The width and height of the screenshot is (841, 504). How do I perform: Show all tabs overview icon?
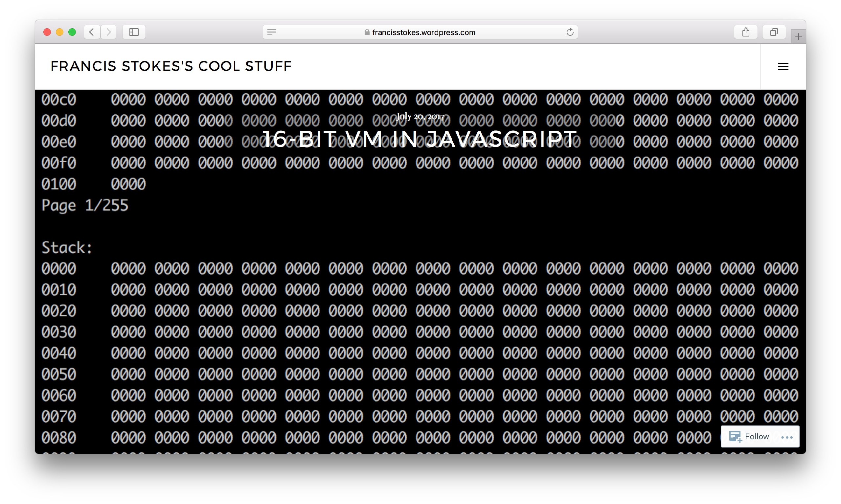point(774,32)
